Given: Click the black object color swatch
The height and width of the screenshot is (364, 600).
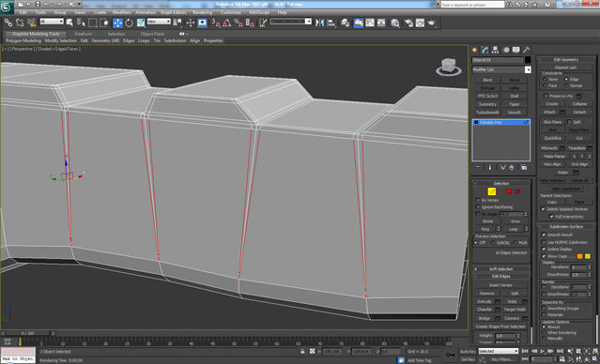Looking at the screenshot, I should pyautogui.click(x=528, y=60).
